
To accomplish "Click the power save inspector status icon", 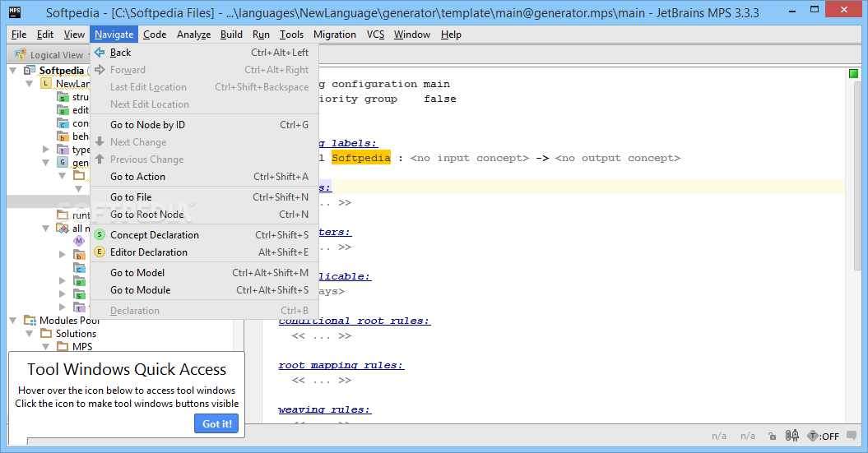I will [792, 435].
